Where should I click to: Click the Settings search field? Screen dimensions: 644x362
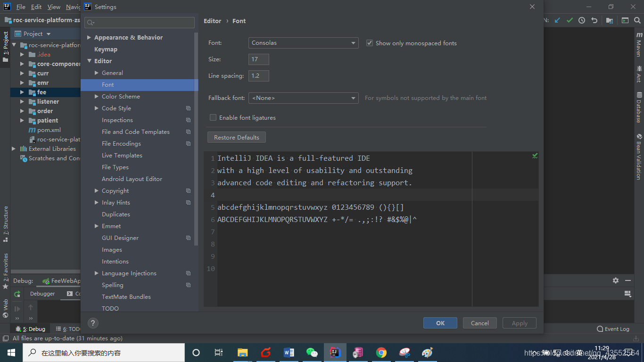tap(140, 23)
